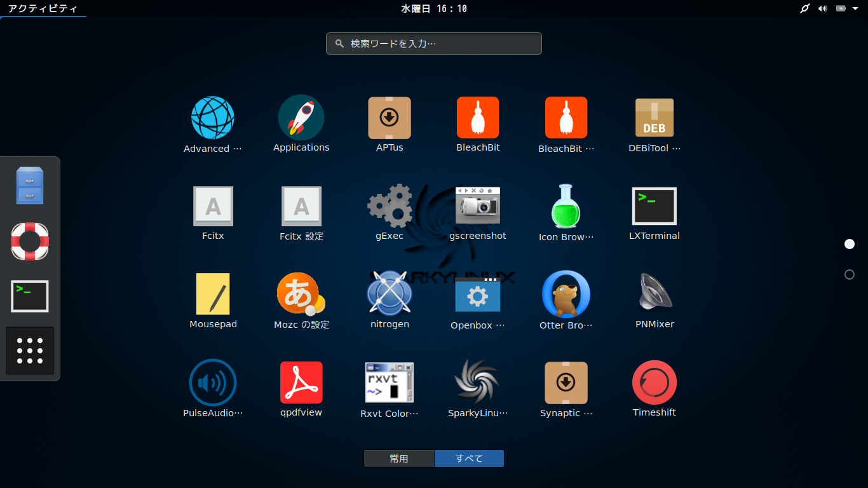868x488 pixels.
Task: Toggle the show applications grid button in the dock
Action: (30, 351)
